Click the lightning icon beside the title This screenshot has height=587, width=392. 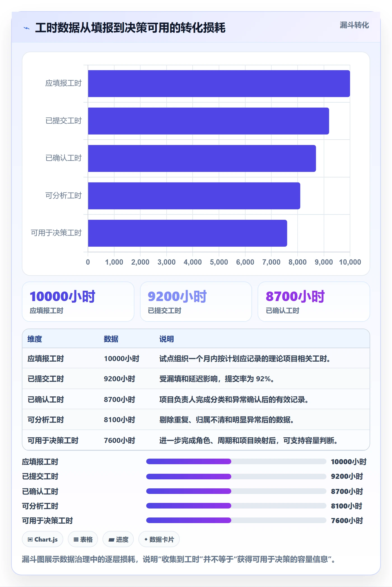tap(27, 28)
